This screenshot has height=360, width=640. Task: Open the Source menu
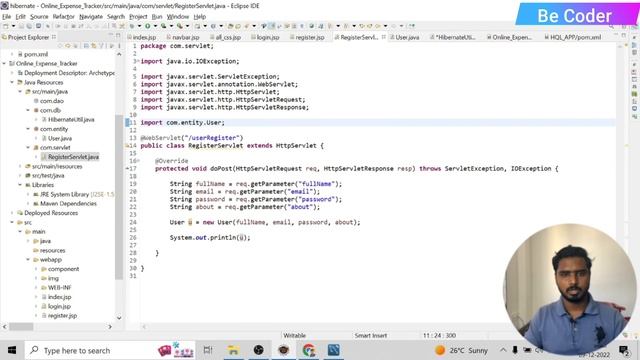coord(39,17)
